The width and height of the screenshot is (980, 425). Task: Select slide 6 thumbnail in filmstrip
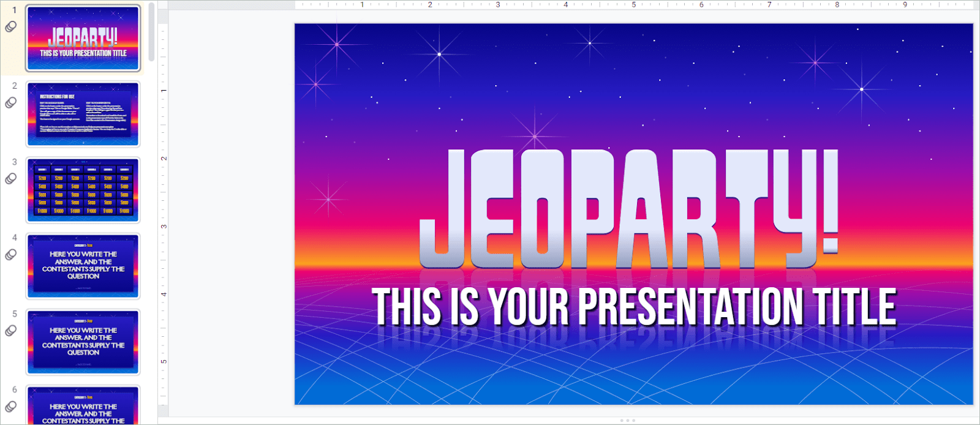tap(83, 405)
